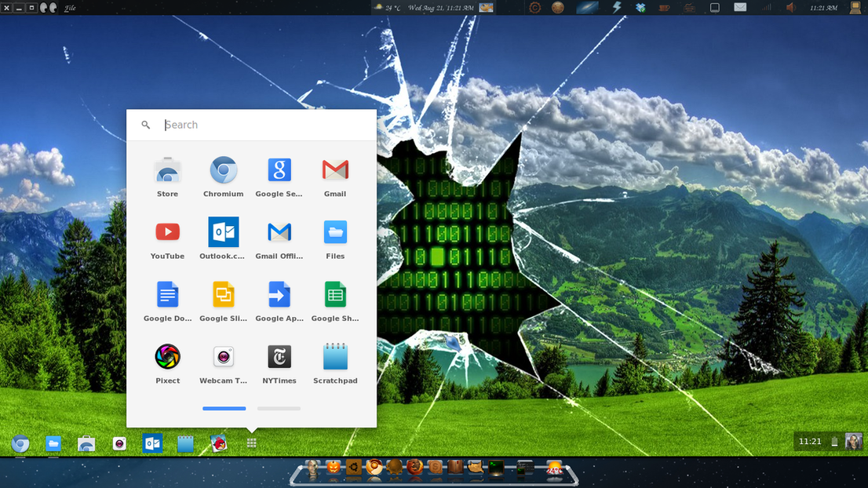Open Web Store shelf icon
The height and width of the screenshot is (488, 868).
(86, 444)
